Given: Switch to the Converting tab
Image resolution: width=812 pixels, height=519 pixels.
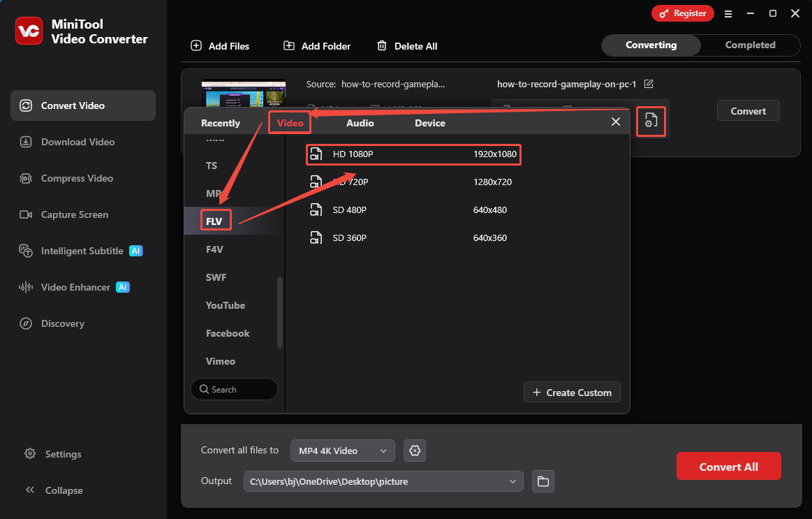Looking at the screenshot, I should tap(651, 45).
